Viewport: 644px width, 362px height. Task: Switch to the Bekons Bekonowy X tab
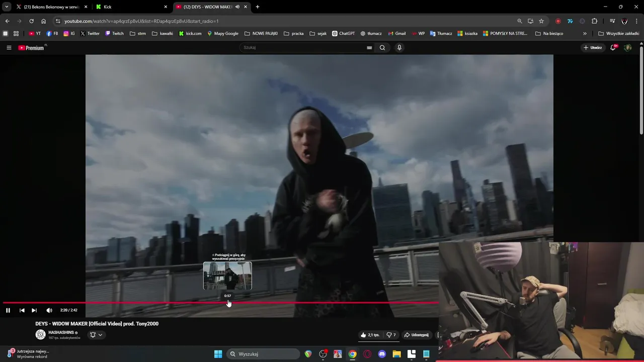tap(52, 7)
